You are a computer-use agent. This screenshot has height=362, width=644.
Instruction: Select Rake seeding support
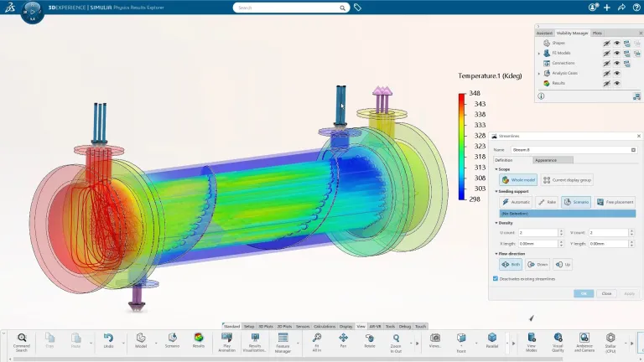[x=547, y=202]
